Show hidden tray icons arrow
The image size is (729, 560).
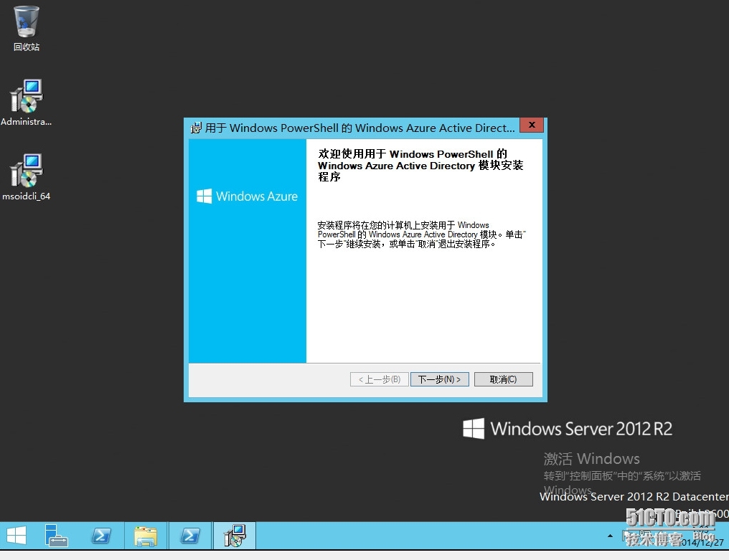610,536
